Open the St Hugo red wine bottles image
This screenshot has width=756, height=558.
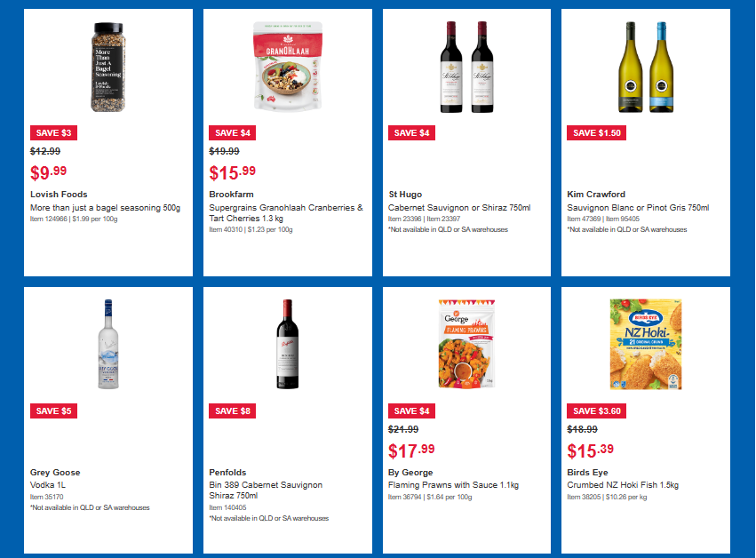coord(466,67)
